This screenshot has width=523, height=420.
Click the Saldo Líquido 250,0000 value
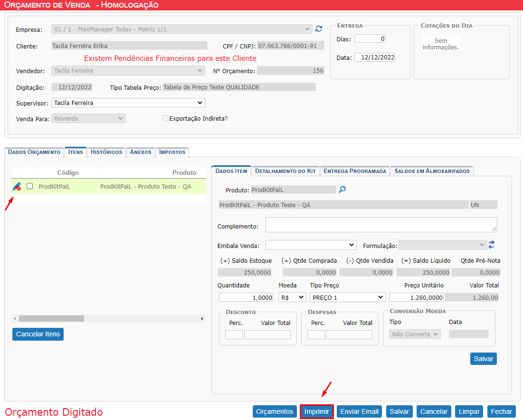coord(423,273)
